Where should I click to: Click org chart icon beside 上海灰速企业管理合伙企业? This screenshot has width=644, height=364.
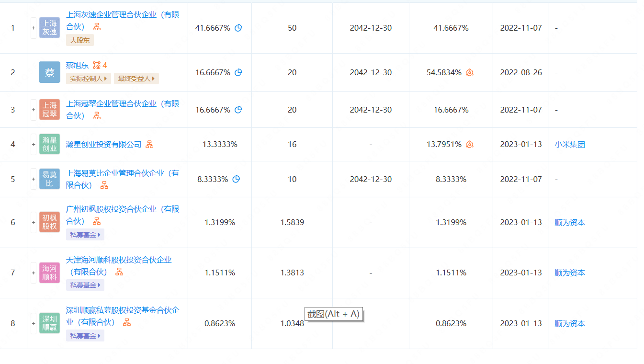coord(97,27)
